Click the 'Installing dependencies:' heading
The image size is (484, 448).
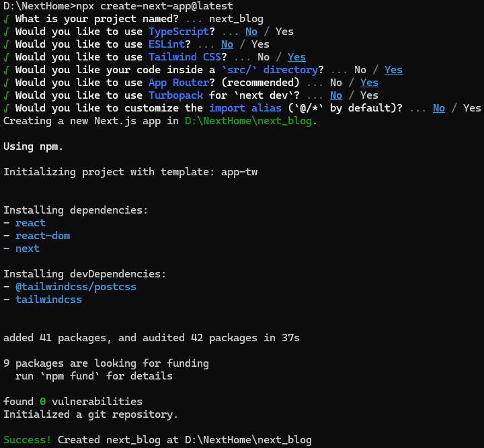(75, 210)
